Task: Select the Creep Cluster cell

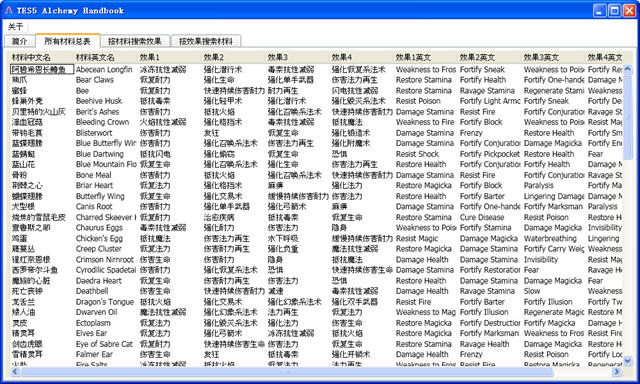Action: (x=99, y=249)
